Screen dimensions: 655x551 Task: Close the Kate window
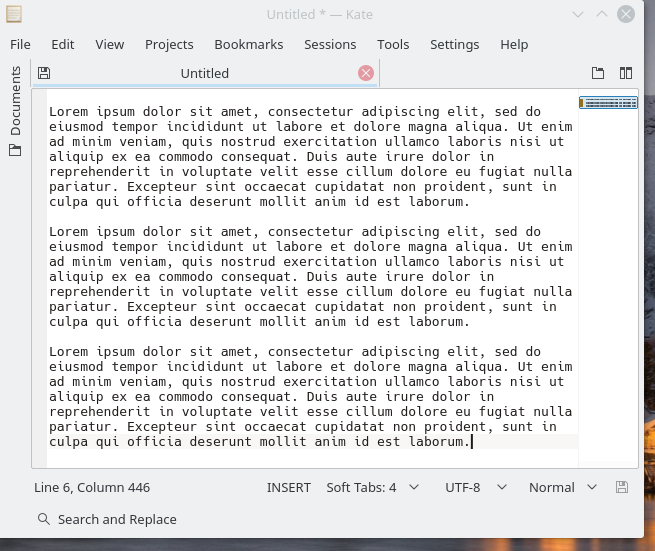[626, 14]
